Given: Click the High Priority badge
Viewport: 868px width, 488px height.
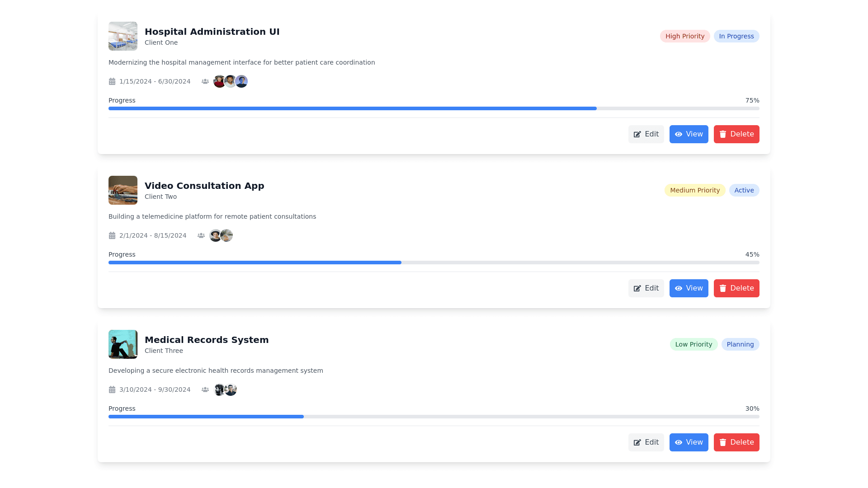Looking at the screenshot, I should (x=684, y=36).
